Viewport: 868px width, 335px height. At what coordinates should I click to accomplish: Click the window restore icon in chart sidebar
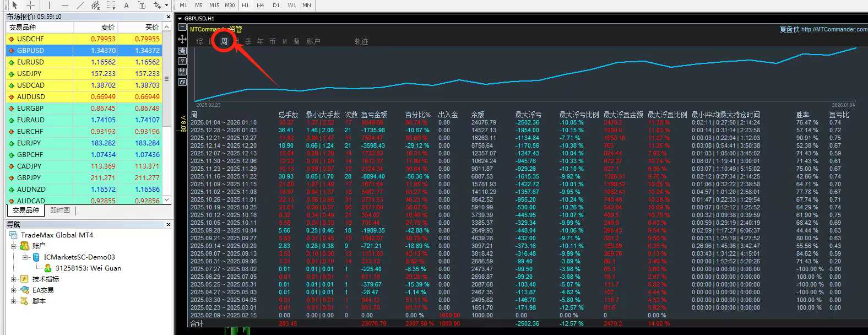(182, 82)
